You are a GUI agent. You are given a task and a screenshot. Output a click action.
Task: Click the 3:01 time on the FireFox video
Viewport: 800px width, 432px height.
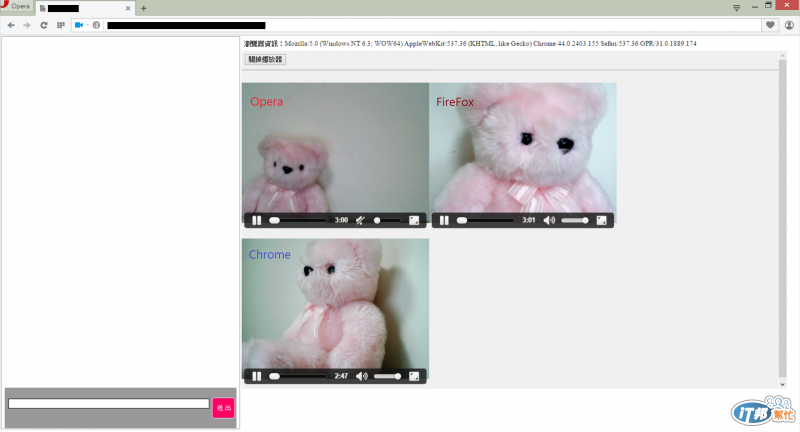529,220
